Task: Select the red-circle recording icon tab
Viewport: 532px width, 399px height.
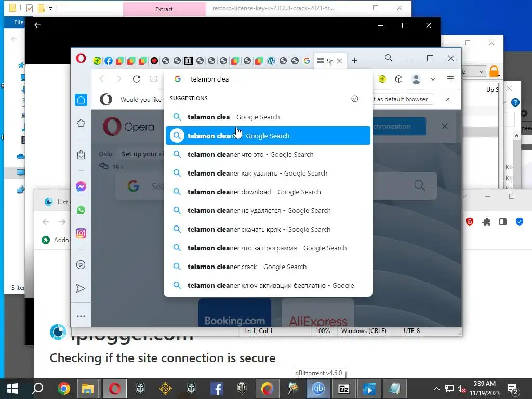Action: (x=154, y=61)
